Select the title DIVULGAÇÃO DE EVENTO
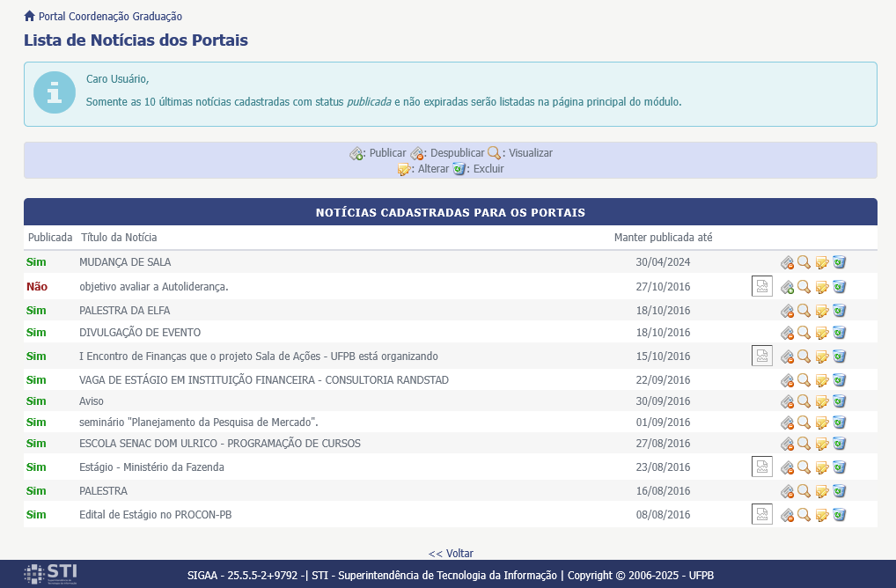This screenshot has width=896, height=588. (x=140, y=333)
